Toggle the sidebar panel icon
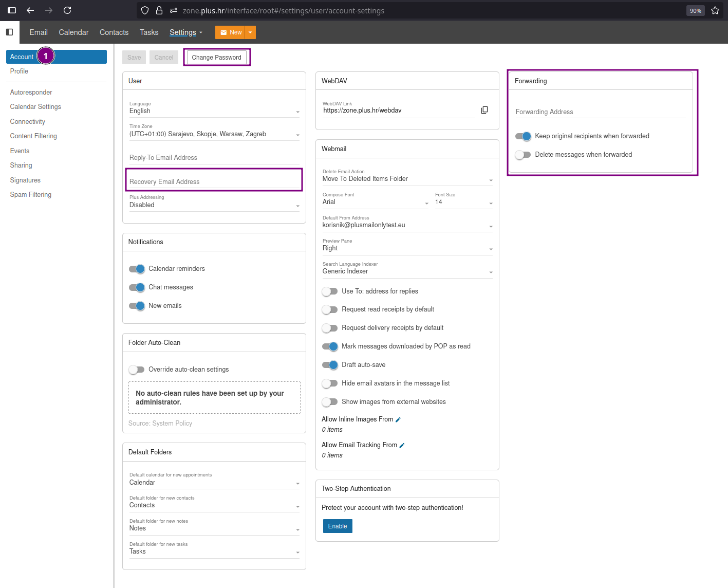The height and width of the screenshot is (588, 728). tap(9, 32)
